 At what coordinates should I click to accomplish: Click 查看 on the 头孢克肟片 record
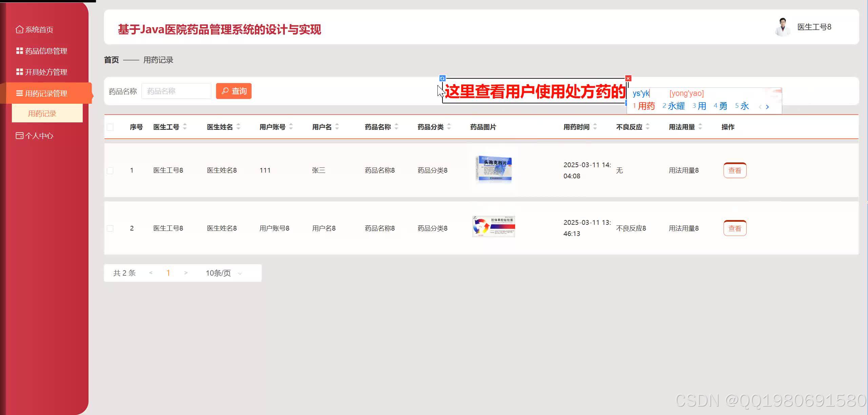click(x=735, y=170)
